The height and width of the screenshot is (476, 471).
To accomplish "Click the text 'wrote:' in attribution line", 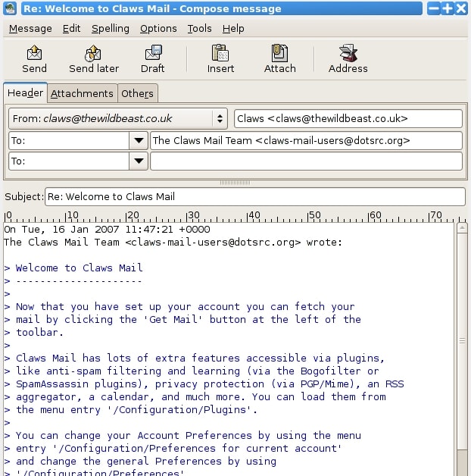I will 324,243.
